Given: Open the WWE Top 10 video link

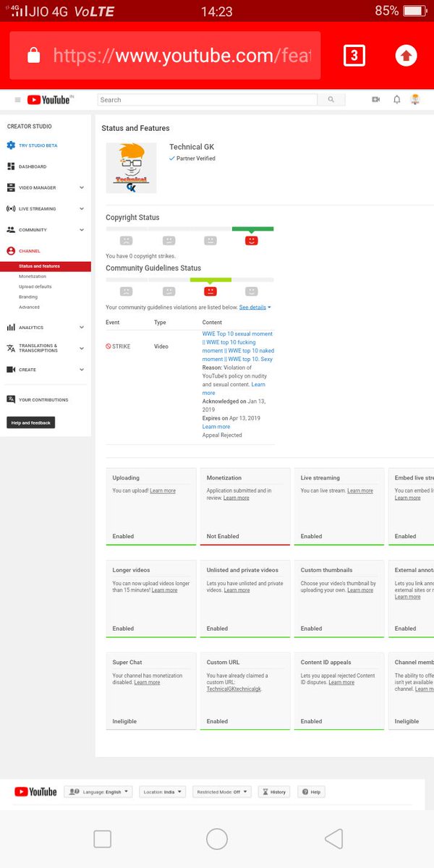Looking at the screenshot, I should pos(237,346).
